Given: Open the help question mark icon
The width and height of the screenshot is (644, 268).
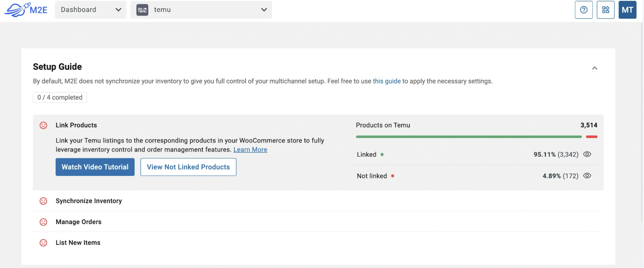Looking at the screenshot, I should (584, 10).
